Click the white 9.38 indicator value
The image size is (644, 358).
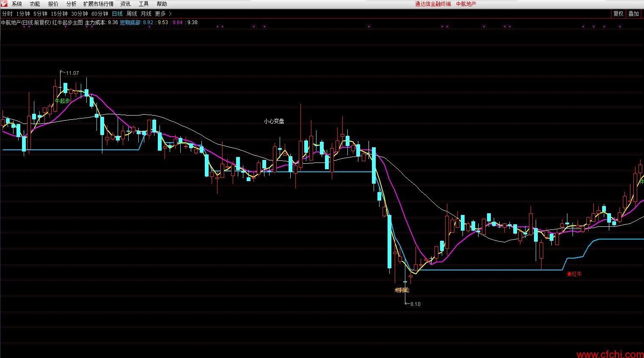[x=193, y=22]
